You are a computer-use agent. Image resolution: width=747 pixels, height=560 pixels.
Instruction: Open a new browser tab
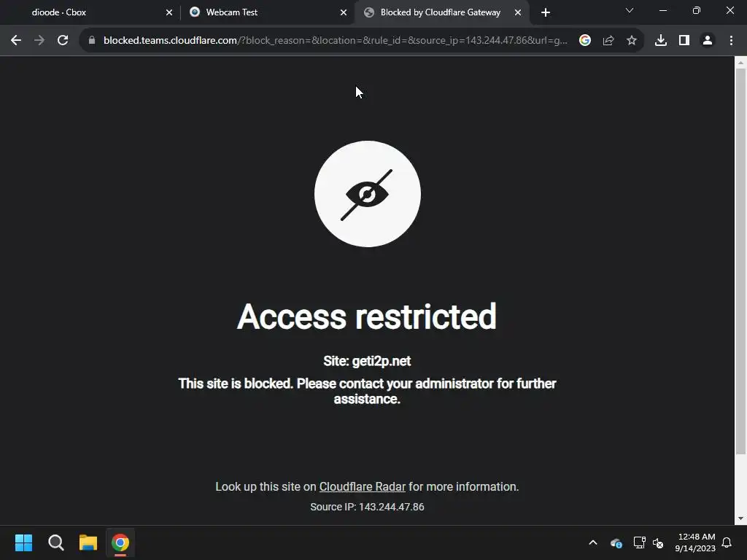[x=546, y=12]
